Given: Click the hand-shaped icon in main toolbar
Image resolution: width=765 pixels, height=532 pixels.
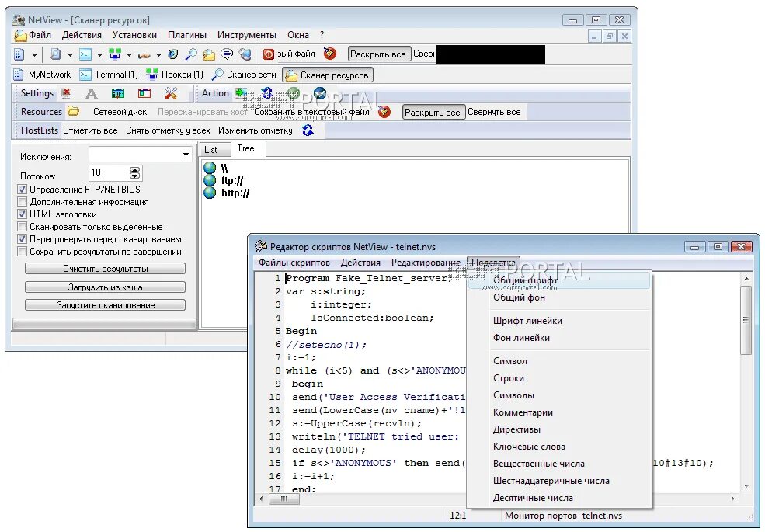Looking at the screenshot, I should 144,55.
